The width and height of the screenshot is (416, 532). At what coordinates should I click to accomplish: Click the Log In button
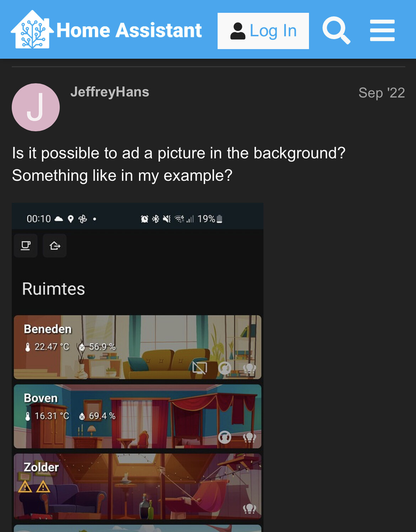[x=263, y=31]
